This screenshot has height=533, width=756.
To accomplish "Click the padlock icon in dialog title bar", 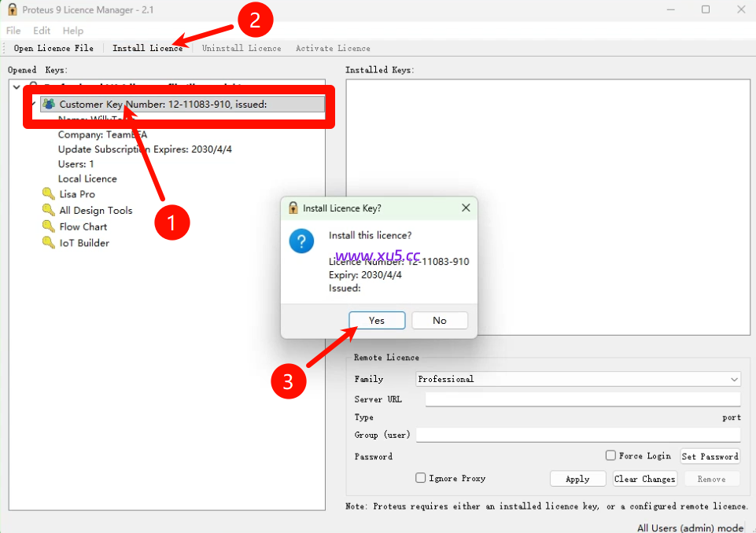I will pos(293,208).
